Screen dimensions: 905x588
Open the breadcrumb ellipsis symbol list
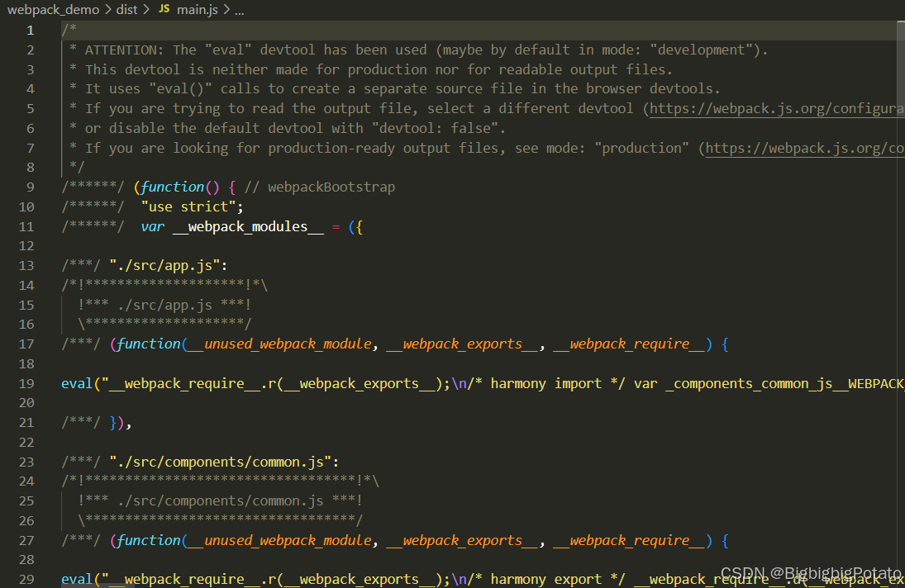(x=240, y=11)
